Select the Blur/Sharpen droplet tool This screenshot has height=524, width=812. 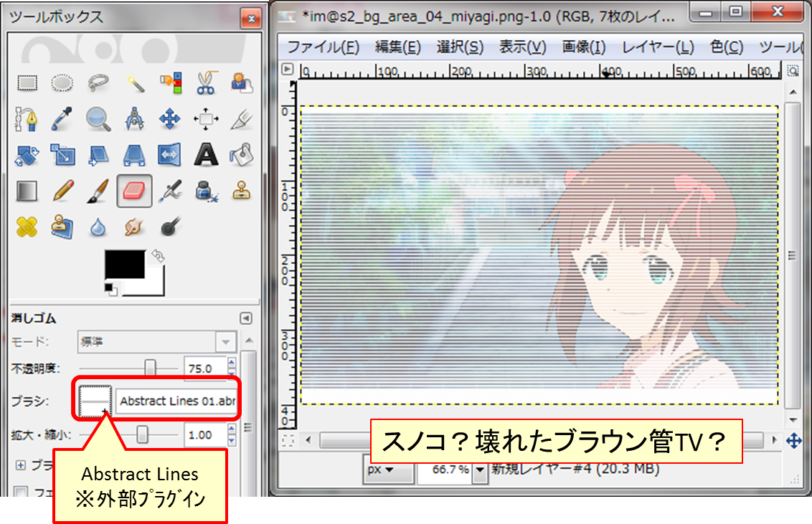[98, 227]
